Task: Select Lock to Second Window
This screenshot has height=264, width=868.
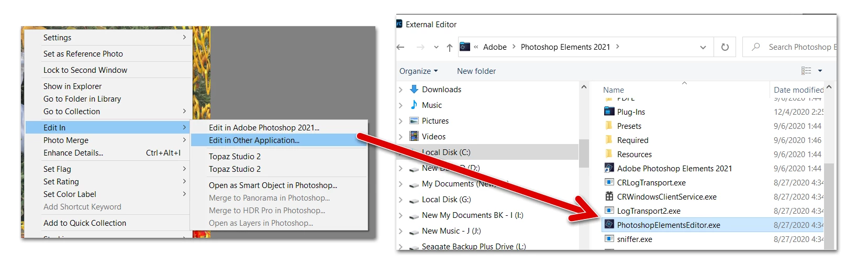Action: click(x=108, y=70)
